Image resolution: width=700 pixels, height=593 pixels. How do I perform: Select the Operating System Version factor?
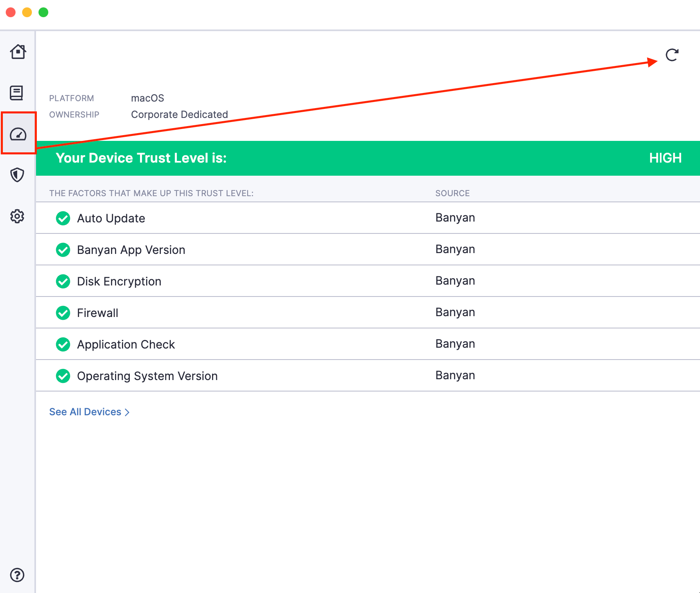(x=147, y=376)
